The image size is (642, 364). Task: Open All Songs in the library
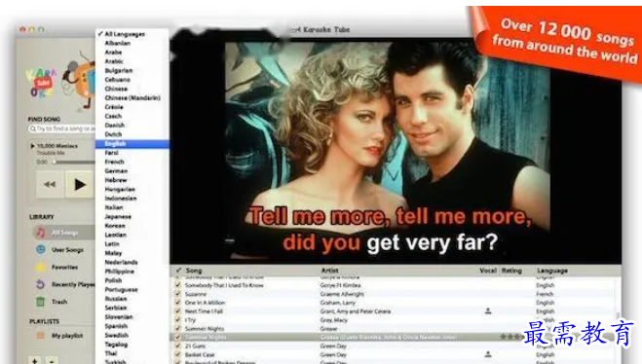(x=63, y=233)
